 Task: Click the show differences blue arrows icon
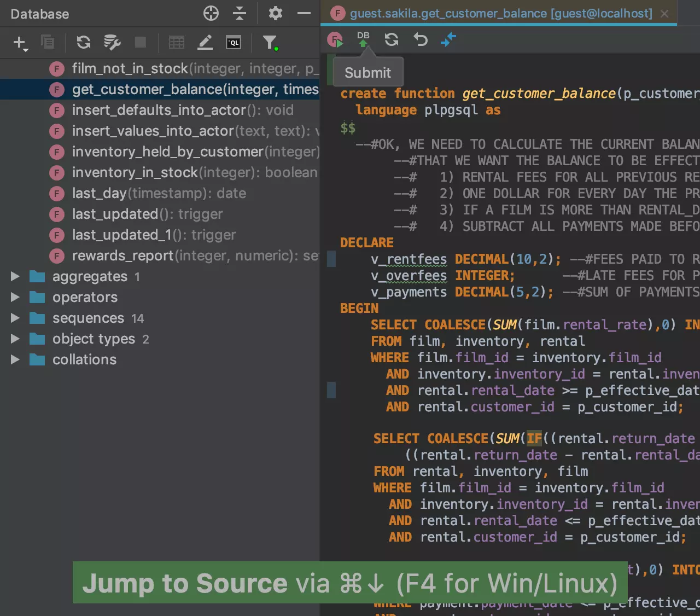pyautogui.click(x=448, y=40)
